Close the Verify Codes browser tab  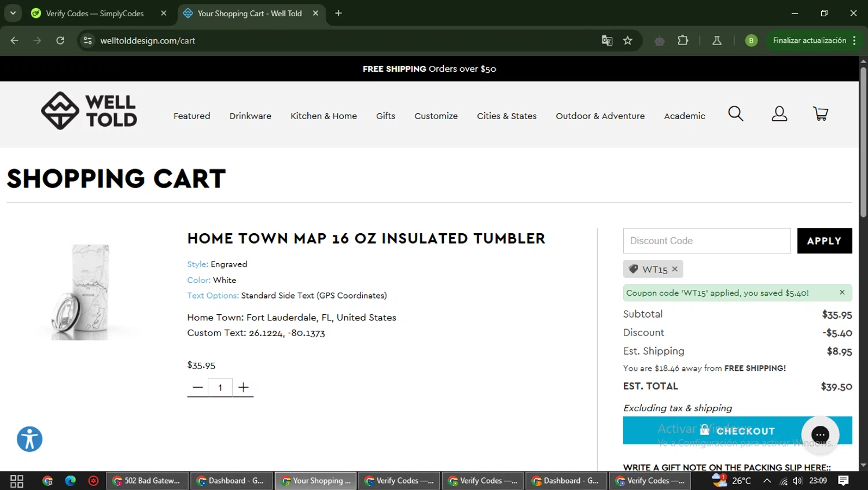point(164,13)
